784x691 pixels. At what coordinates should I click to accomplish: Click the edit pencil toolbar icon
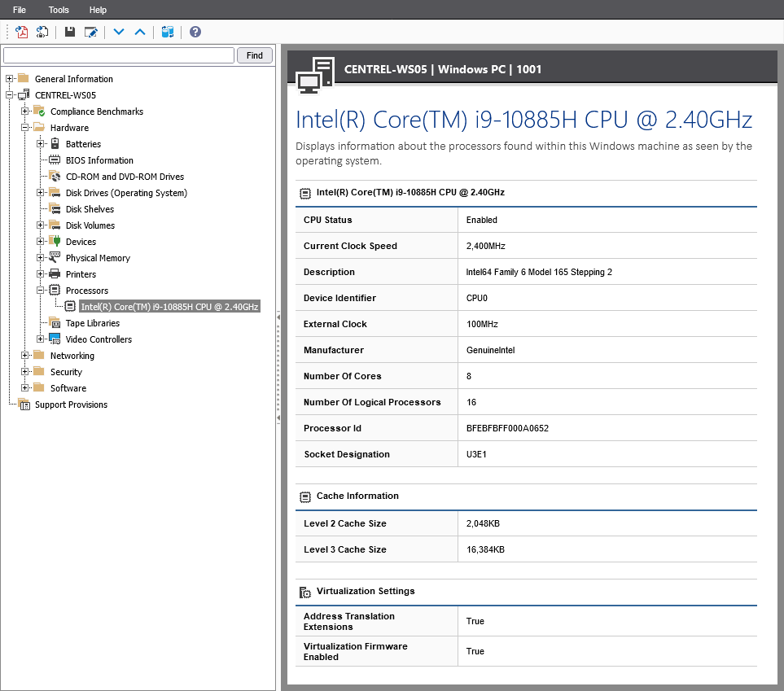(91, 32)
